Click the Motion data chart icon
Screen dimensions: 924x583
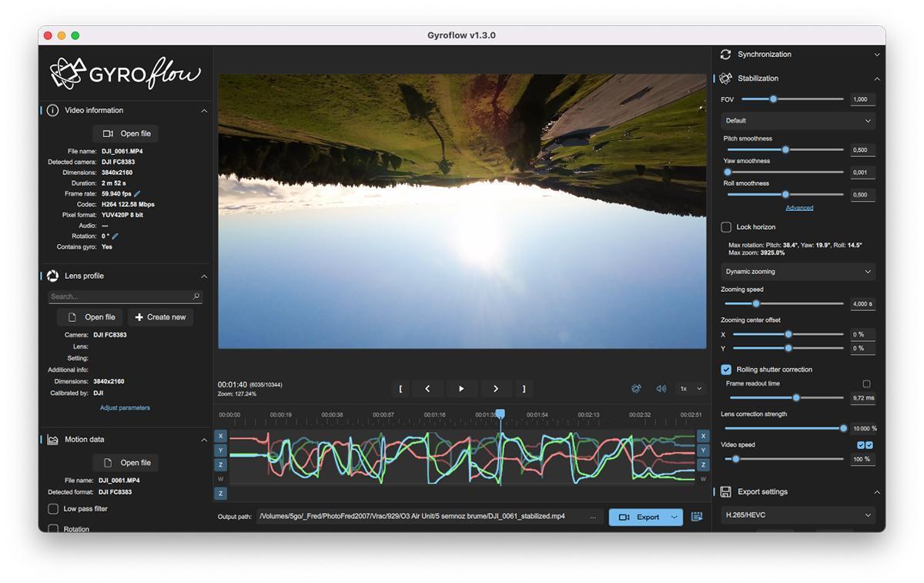(52, 440)
